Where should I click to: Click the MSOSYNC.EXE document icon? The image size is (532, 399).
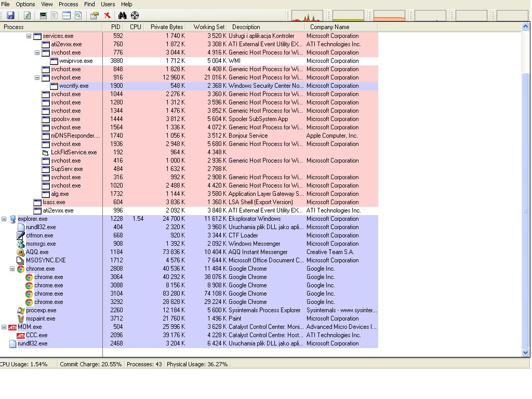(21, 261)
